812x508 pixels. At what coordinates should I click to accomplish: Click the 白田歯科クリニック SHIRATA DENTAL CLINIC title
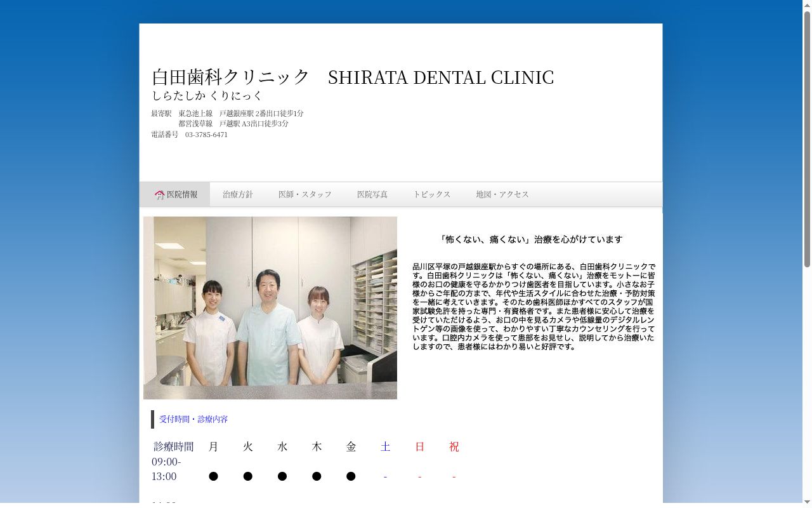coord(353,77)
